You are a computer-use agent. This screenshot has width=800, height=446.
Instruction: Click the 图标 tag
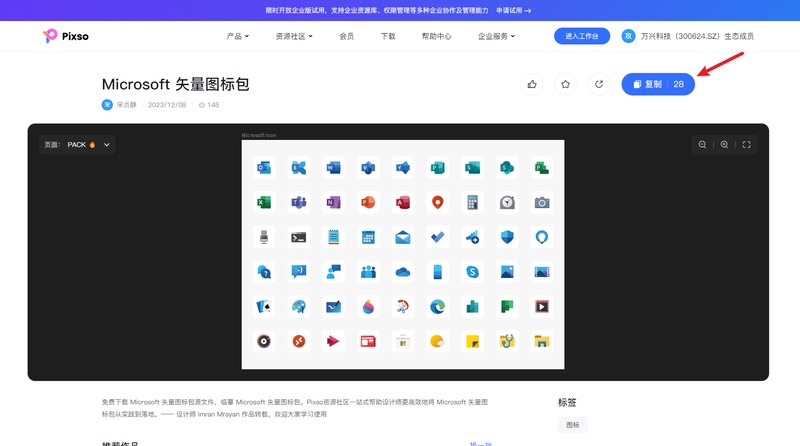tap(572, 425)
